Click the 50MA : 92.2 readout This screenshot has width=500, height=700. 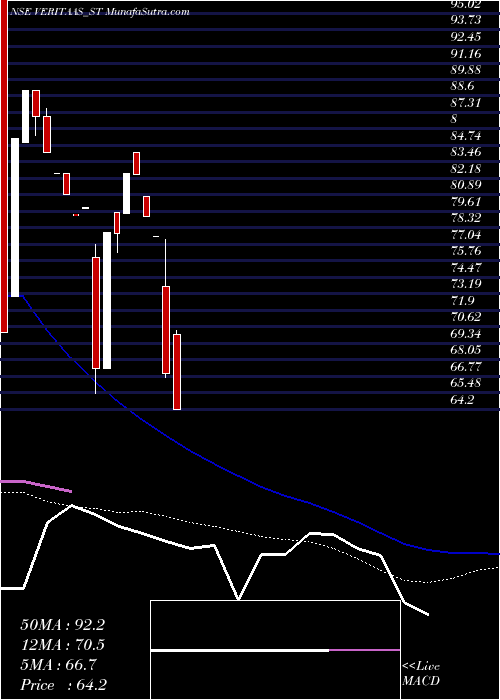(63, 625)
